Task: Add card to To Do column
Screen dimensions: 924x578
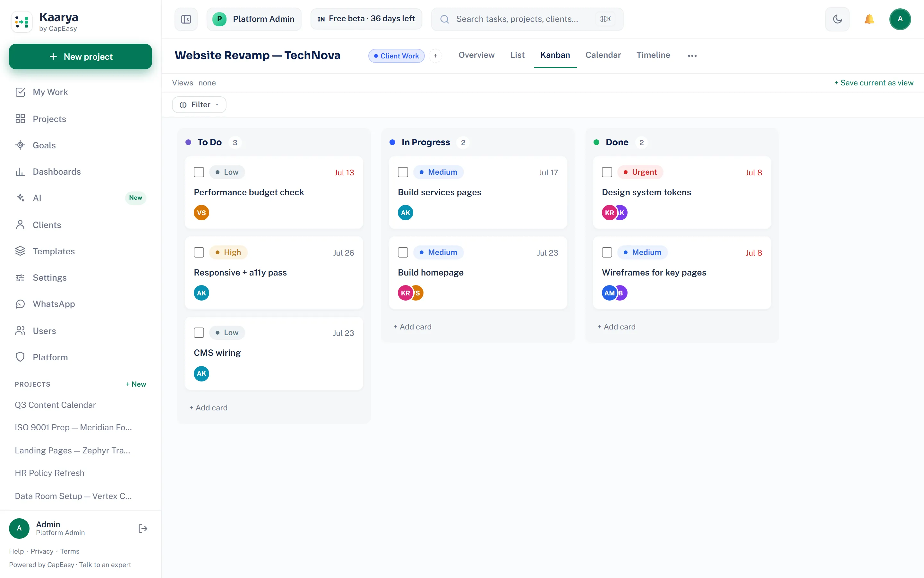Action: pos(209,407)
